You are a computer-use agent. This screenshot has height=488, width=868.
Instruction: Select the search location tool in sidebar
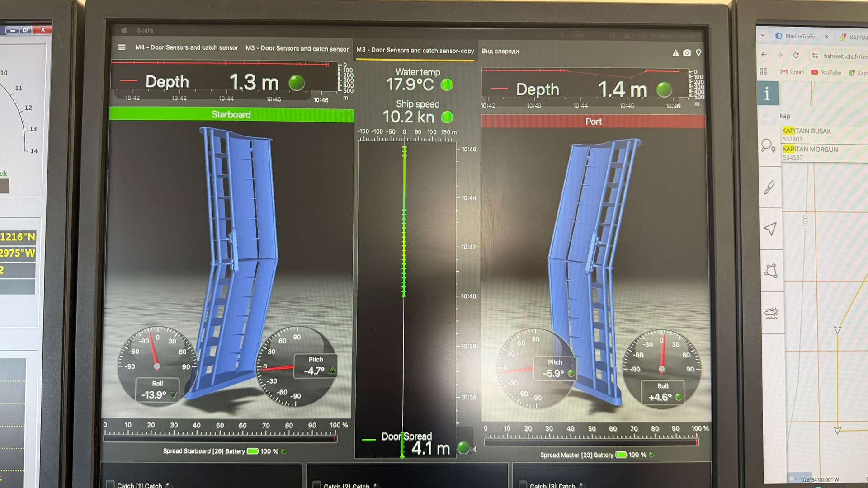point(768,146)
